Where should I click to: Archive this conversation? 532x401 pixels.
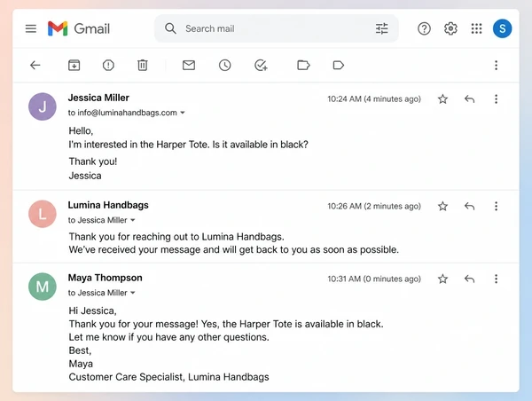click(74, 65)
